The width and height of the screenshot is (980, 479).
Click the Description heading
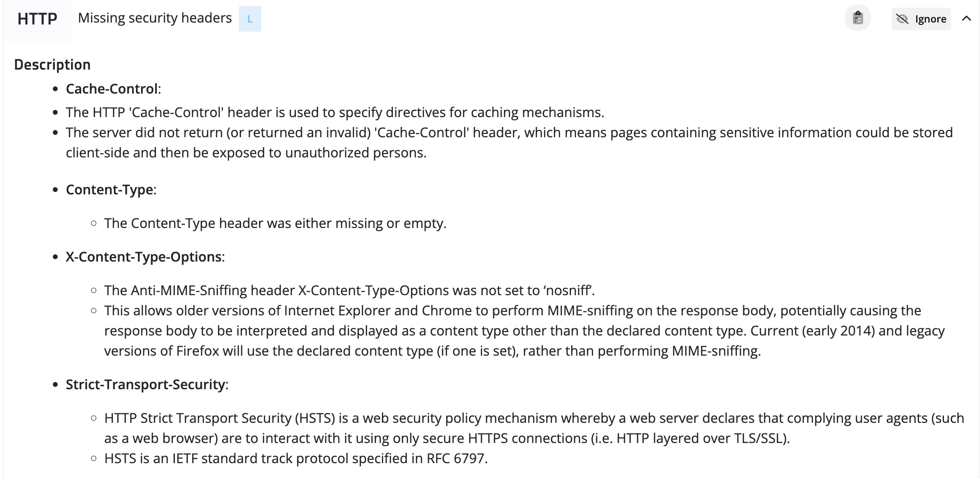click(52, 65)
